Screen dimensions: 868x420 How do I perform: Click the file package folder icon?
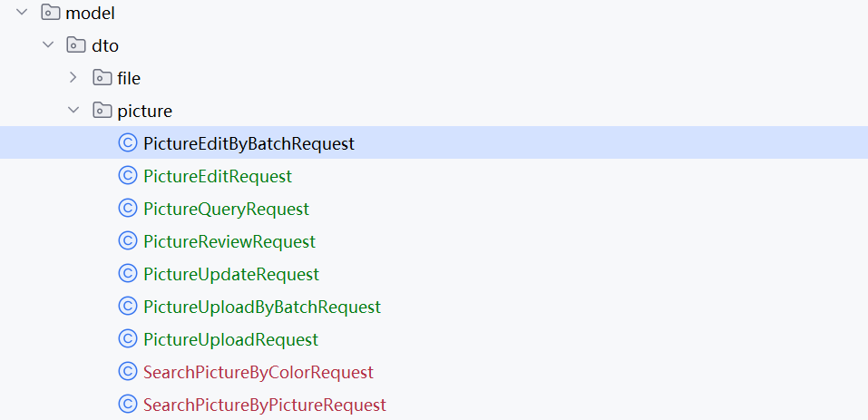pos(102,77)
